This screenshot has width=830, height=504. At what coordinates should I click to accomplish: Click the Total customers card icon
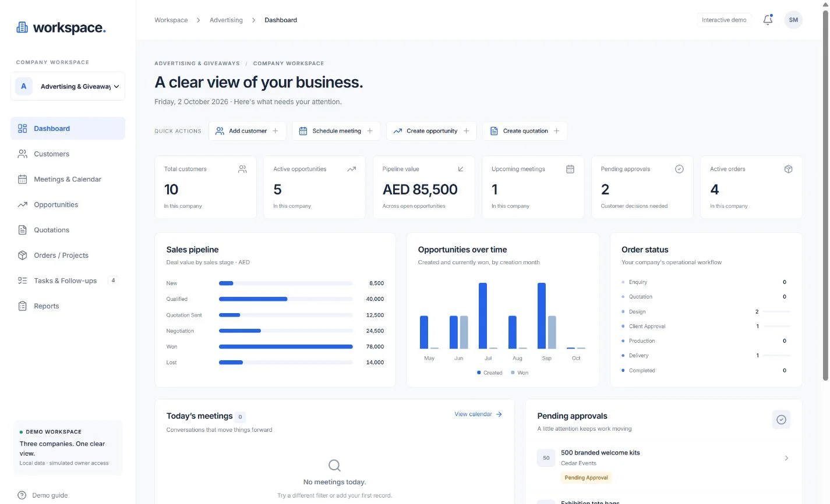tap(242, 169)
